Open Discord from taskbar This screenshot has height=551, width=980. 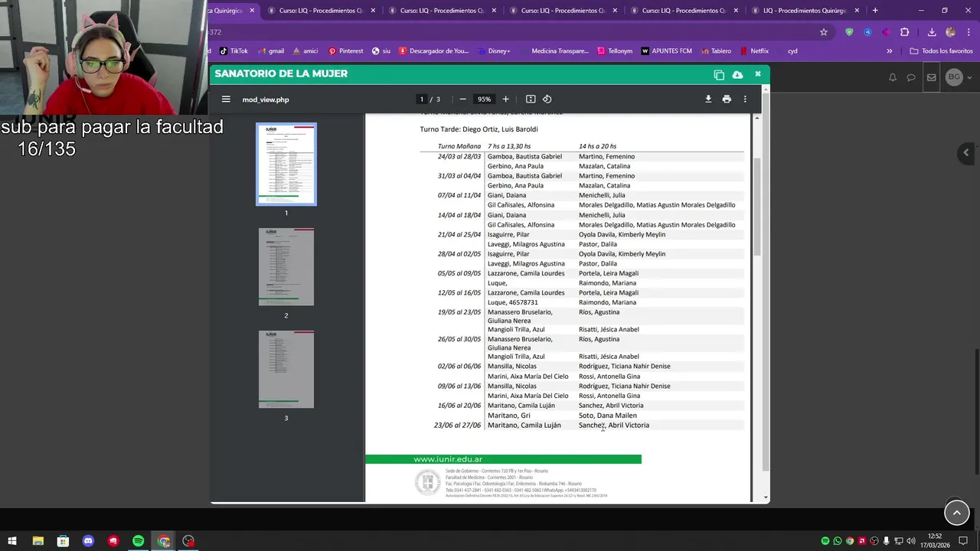tap(88, 541)
